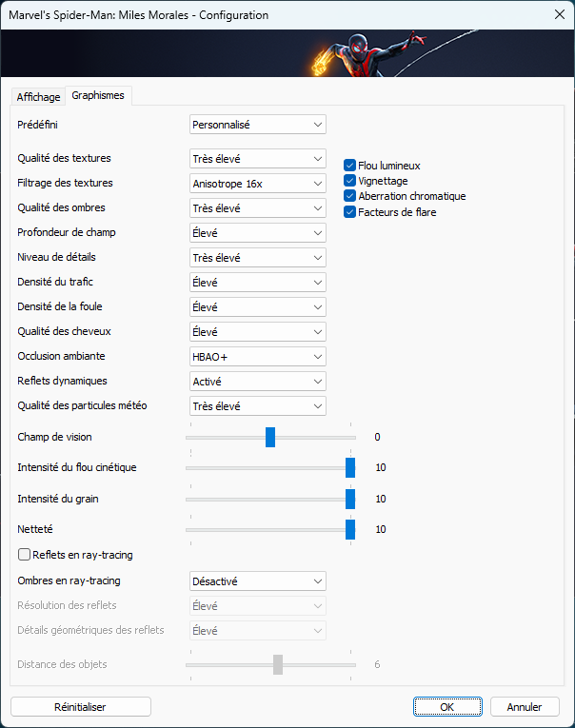575x728 pixels.
Task: Select the Graphismes tab
Action: 98,95
